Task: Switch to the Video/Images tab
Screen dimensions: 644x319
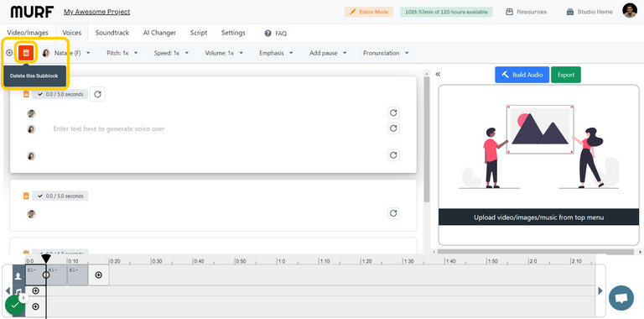Action: point(28,33)
